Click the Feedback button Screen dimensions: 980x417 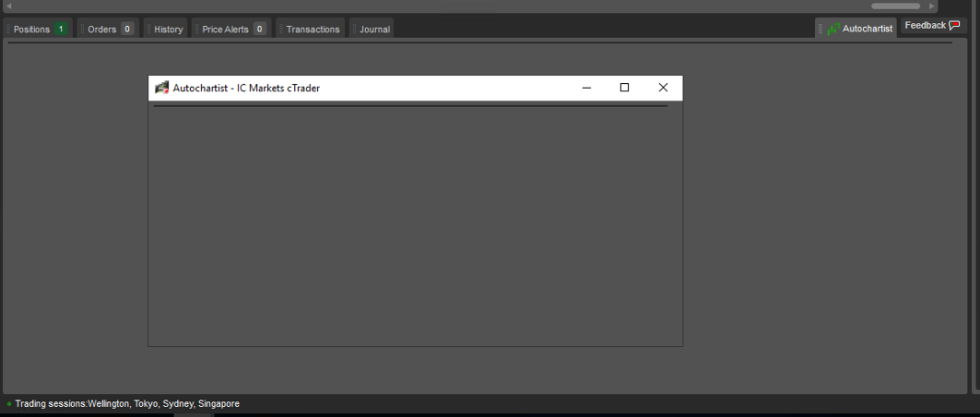pyautogui.click(x=933, y=26)
